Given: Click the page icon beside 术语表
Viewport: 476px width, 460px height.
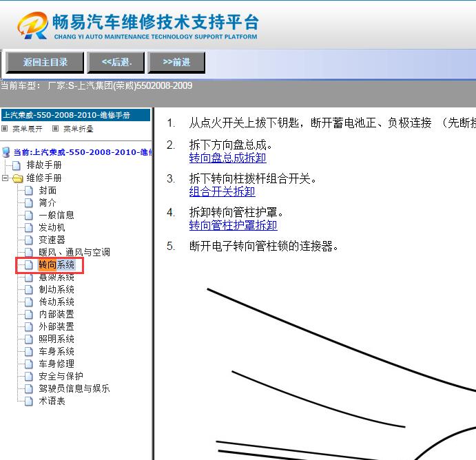Looking at the screenshot, I should coord(28,401).
